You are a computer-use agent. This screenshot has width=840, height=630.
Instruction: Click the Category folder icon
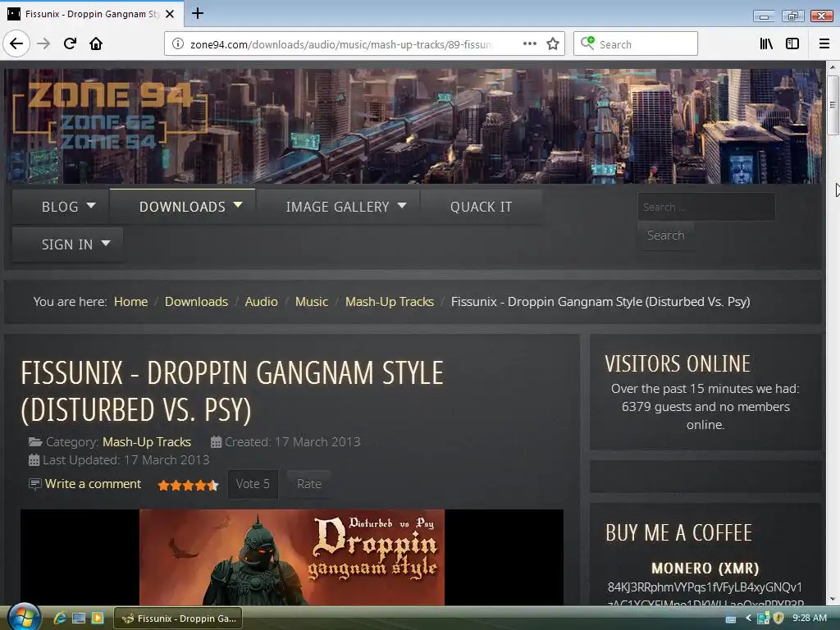[x=35, y=442]
